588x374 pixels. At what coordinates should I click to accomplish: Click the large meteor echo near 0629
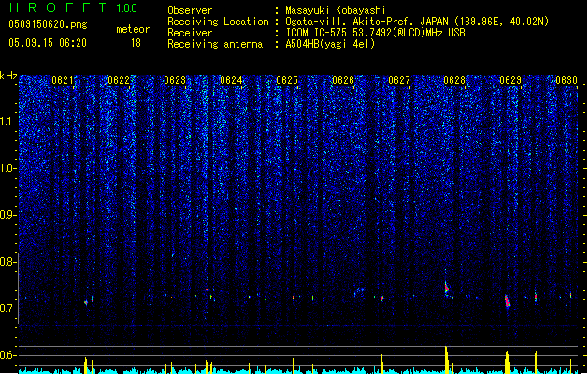508,301
